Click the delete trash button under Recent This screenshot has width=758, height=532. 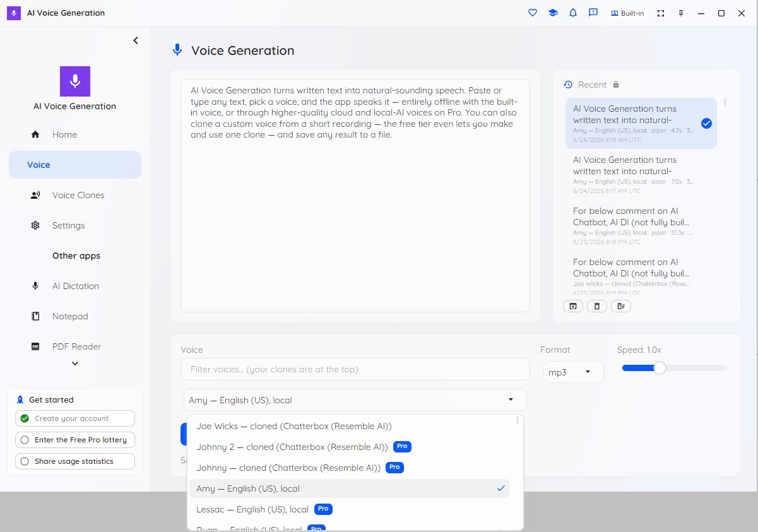click(596, 306)
